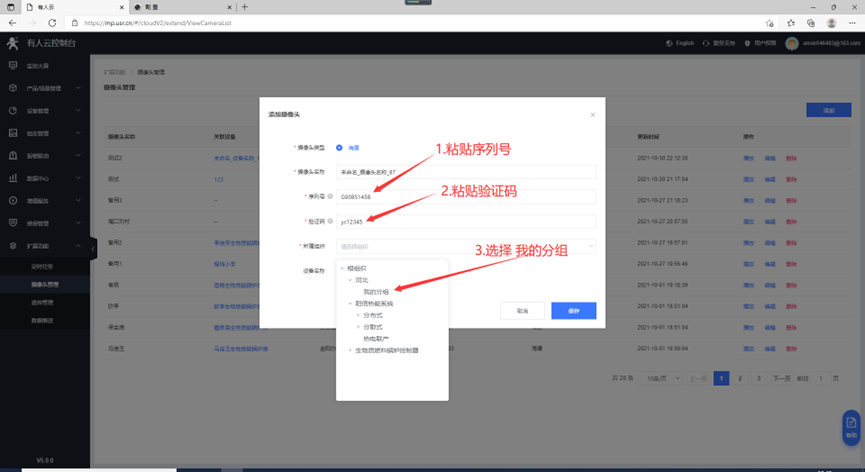Click the user permission pin icon

point(747,43)
